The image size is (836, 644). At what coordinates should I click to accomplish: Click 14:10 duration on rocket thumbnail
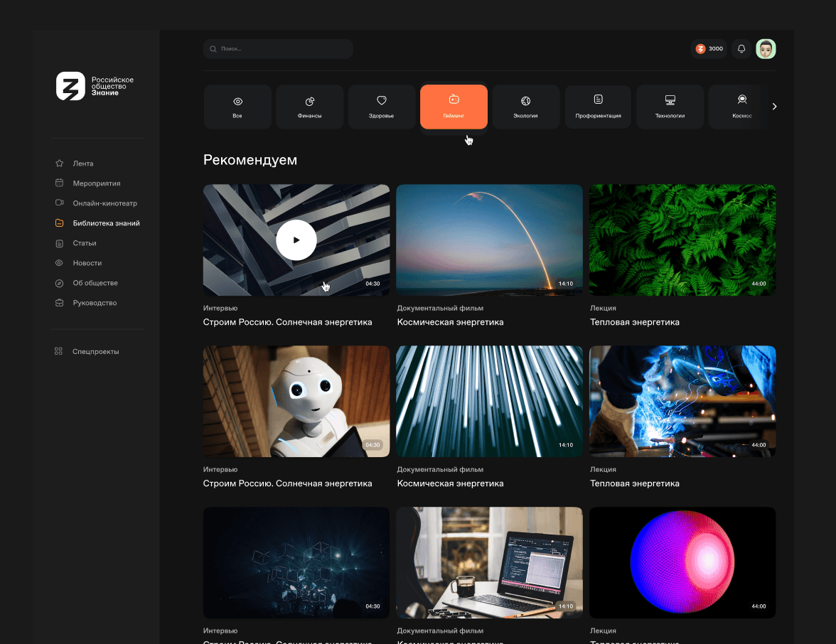[566, 284]
